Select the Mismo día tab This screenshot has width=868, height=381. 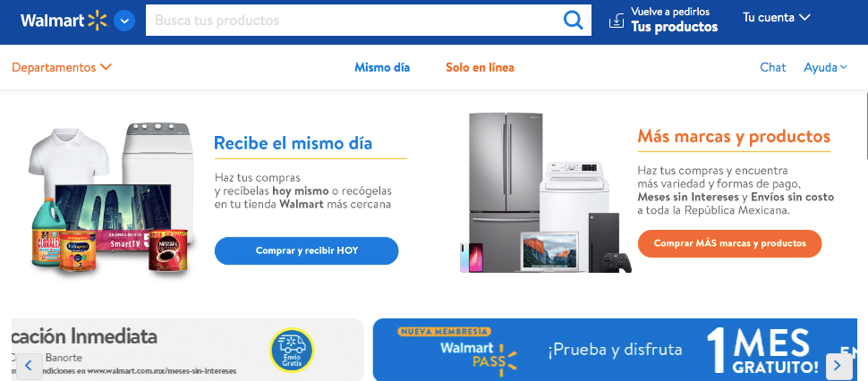click(382, 67)
